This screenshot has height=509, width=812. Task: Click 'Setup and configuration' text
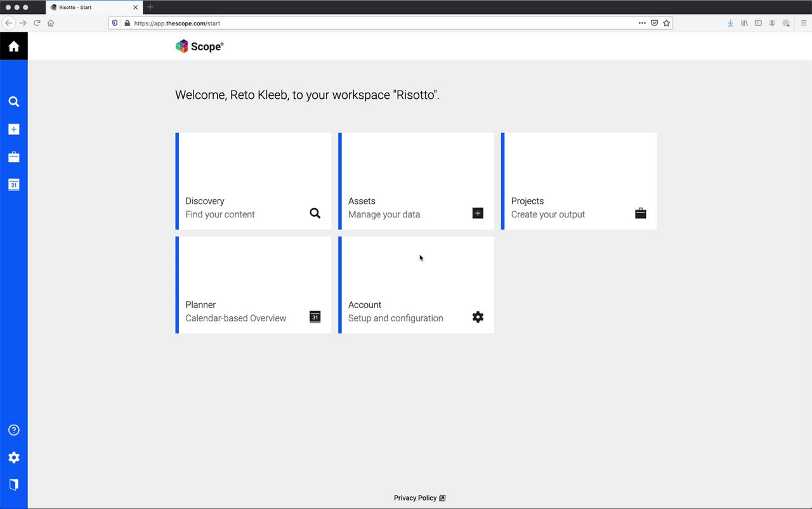pyautogui.click(x=395, y=318)
